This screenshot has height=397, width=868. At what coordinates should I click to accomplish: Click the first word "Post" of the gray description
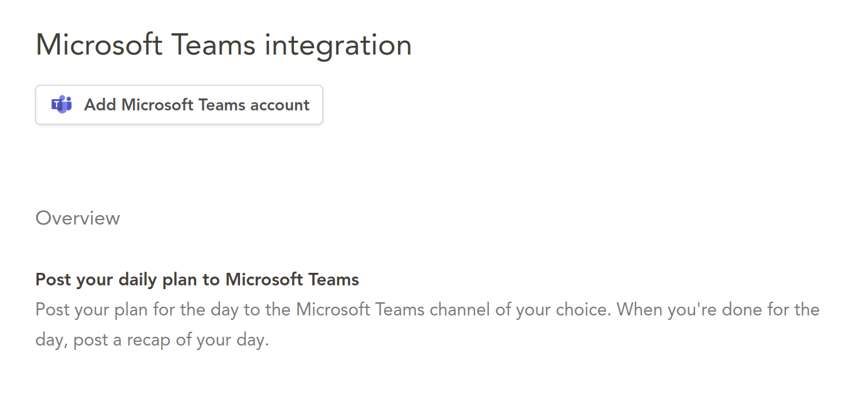point(52,310)
